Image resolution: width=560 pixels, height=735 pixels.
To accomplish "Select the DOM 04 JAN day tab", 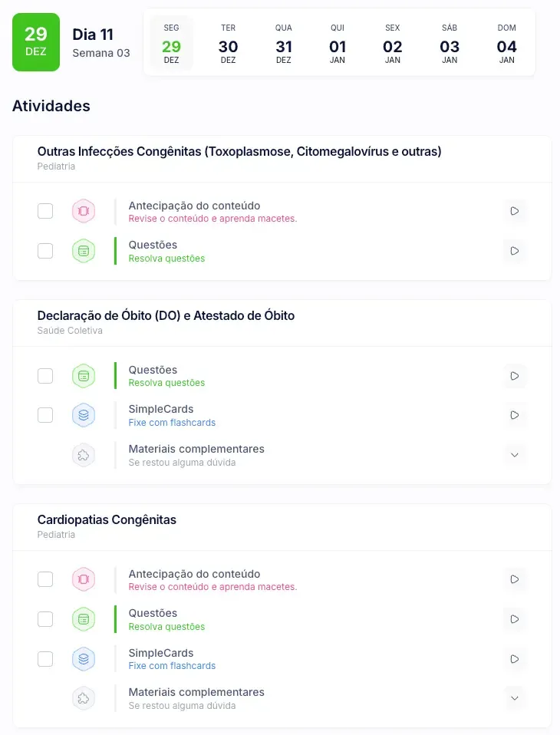I will coord(506,42).
